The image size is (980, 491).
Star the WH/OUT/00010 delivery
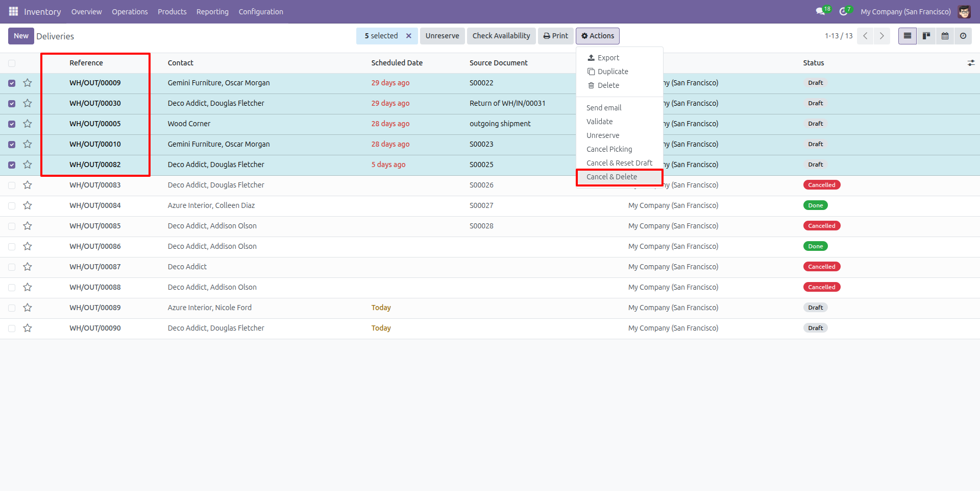28,144
